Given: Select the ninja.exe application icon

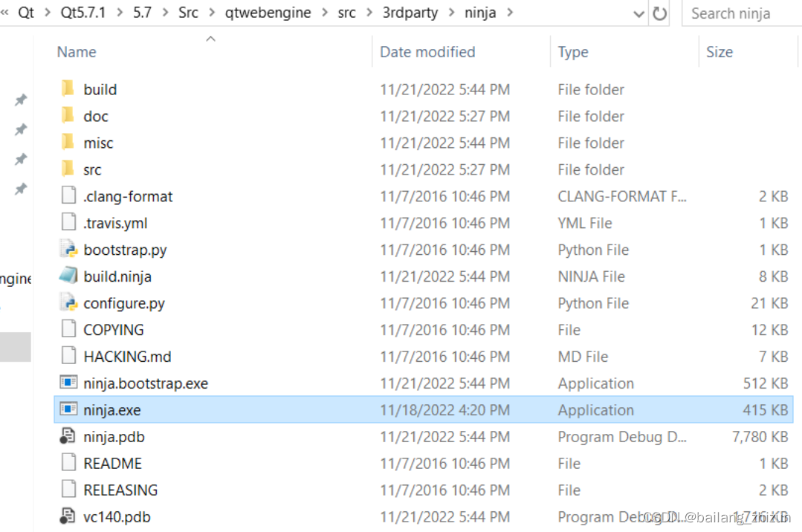Looking at the screenshot, I should (68, 409).
